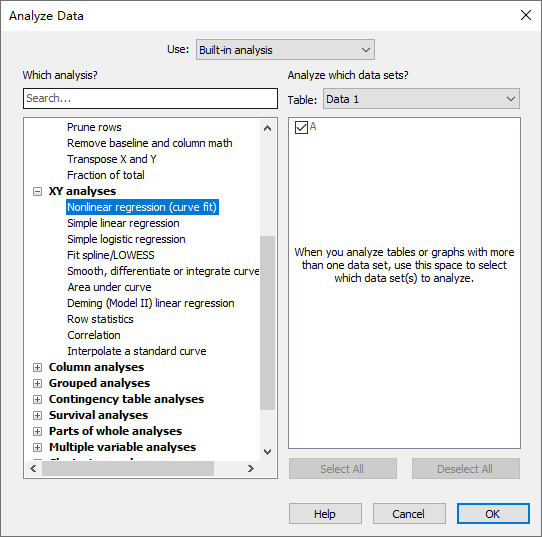Select Simple linear regression
542x537 pixels.
click(123, 223)
